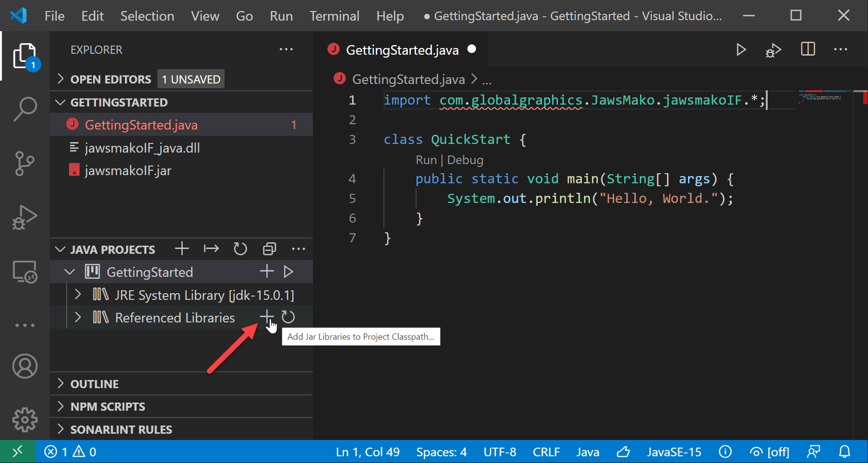Screen dimensions: 868x463
Task: Select the GettingStarted.java editor tab
Action: coord(402,50)
